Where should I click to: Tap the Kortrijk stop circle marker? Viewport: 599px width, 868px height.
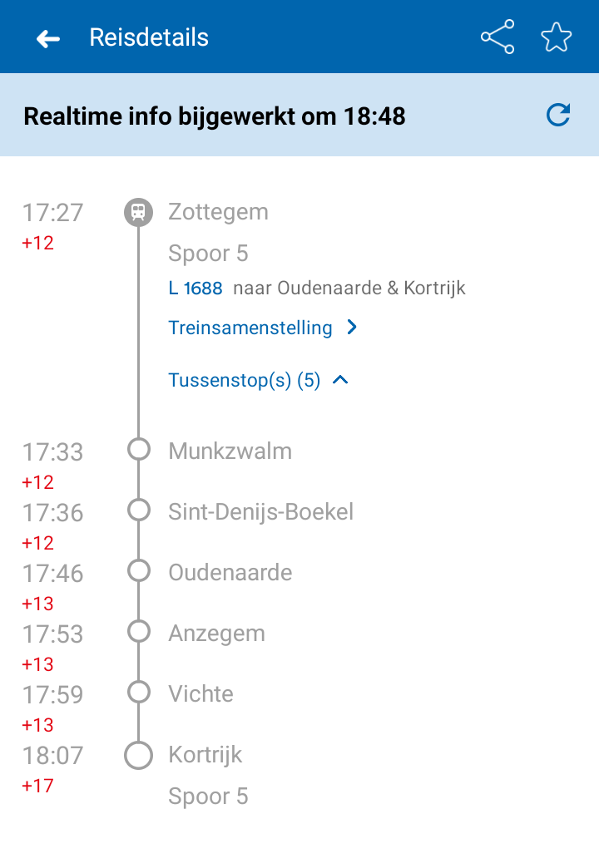pyautogui.click(x=138, y=756)
